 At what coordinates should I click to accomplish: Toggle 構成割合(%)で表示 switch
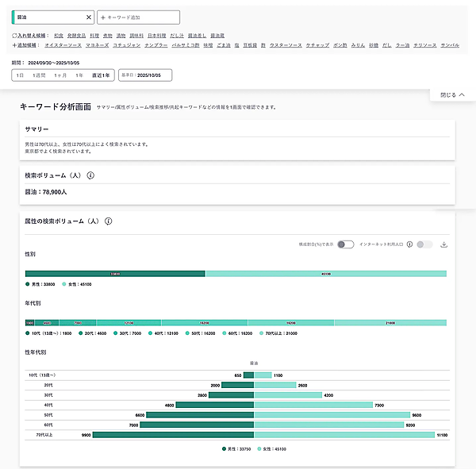(x=344, y=244)
